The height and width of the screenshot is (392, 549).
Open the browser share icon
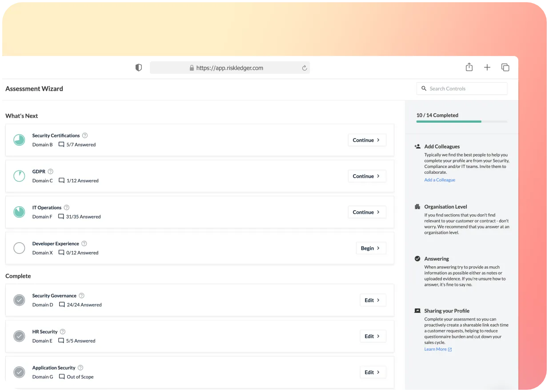point(469,67)
